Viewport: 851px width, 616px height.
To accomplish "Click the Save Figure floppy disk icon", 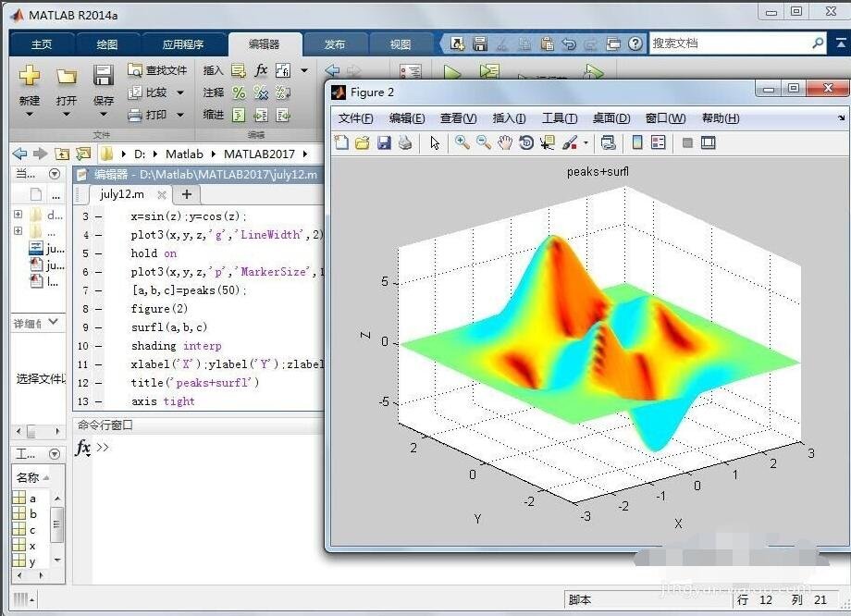I will [x=384, y=142].
